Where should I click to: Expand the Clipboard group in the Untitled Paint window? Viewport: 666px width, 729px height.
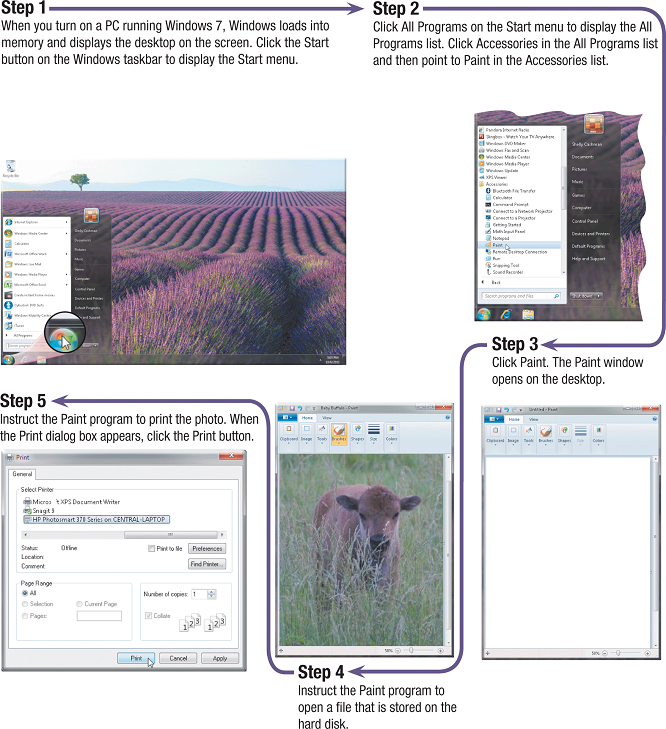[495, 436]
